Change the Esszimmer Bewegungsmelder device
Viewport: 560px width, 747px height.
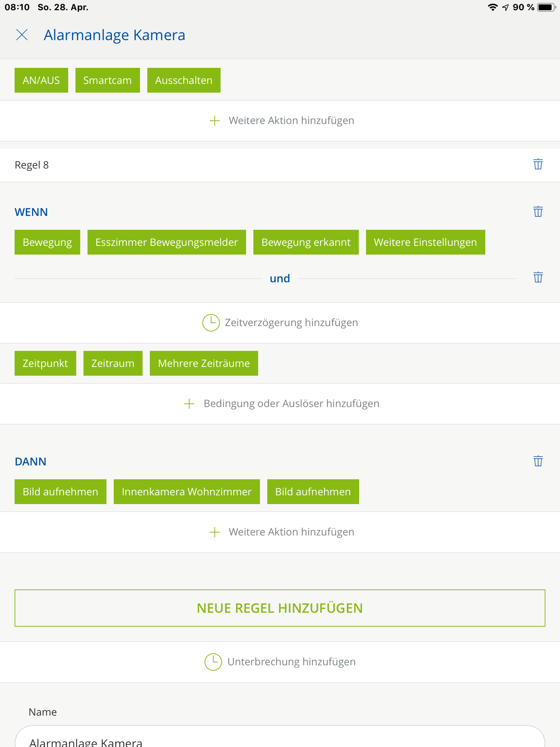167,242
